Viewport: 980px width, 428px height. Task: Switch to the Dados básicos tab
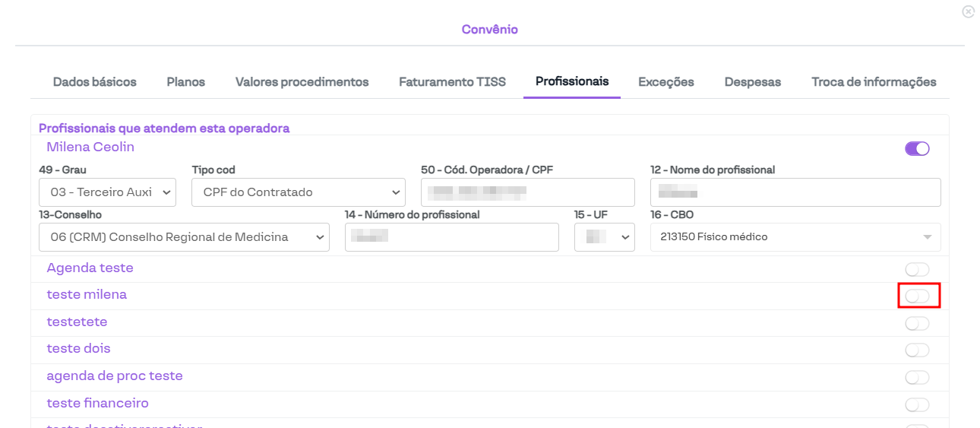pos(95,82)
